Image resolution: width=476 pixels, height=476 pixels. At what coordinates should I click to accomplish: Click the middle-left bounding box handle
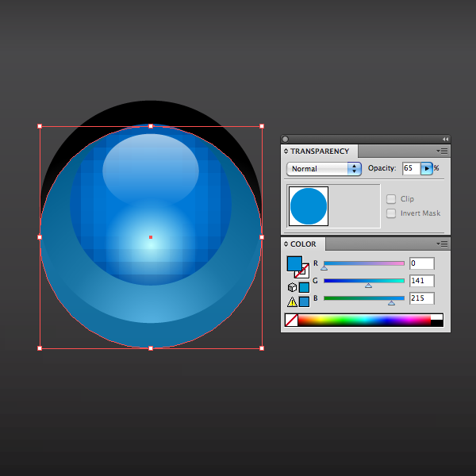(x=40, y=237)
